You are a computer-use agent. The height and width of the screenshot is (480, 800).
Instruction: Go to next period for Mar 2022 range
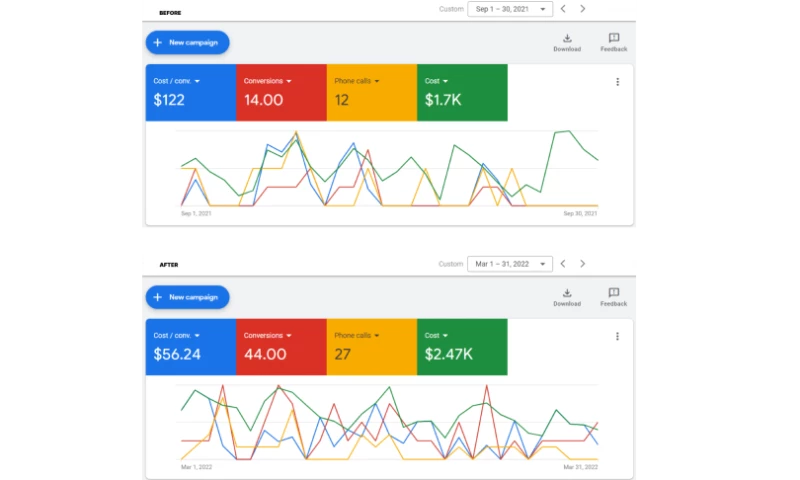[x=582, y=264]
